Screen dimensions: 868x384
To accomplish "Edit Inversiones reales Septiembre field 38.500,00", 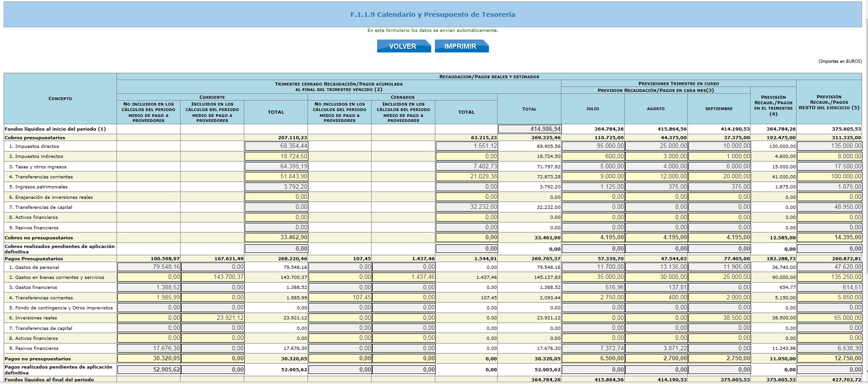I will 719,318.
